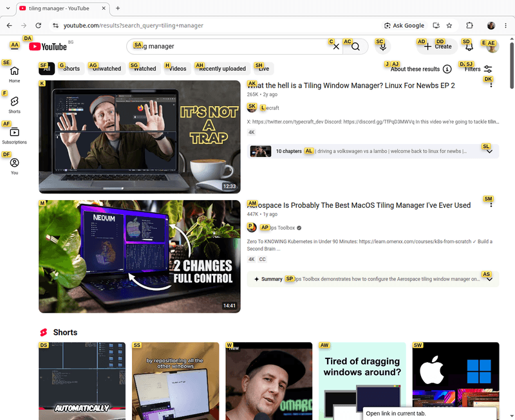Bookmark this page with the star icon
This screenshot has width=515, height=420.
coord(449,26)
